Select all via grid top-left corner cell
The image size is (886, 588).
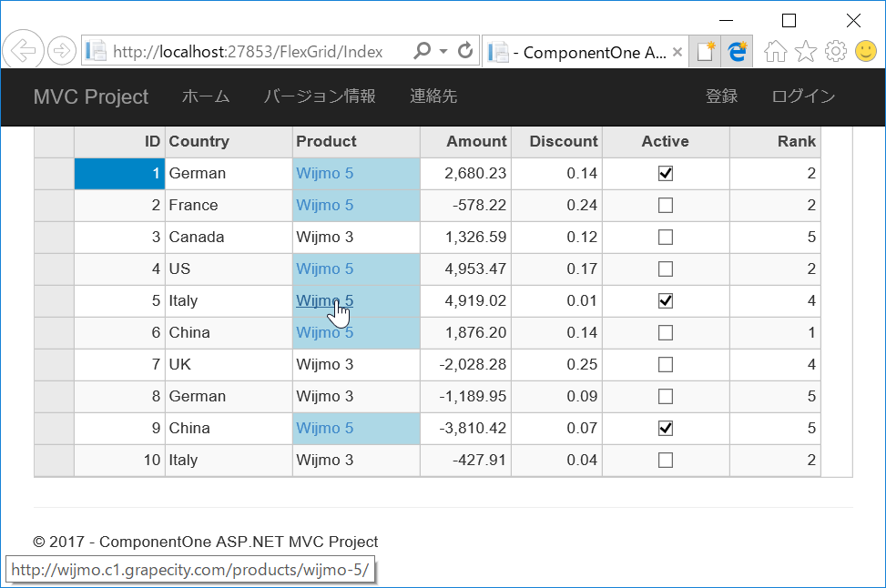click(x=55, y=142)
